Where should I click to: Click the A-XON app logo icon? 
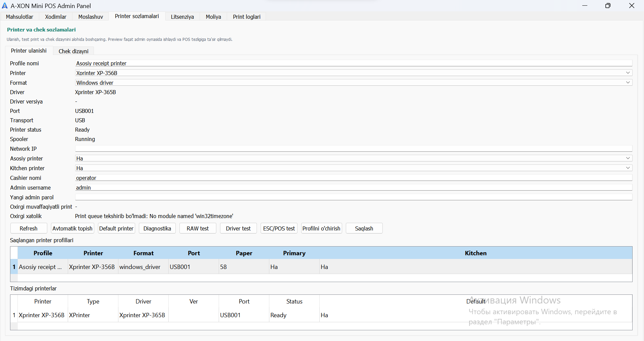[5, 6]
